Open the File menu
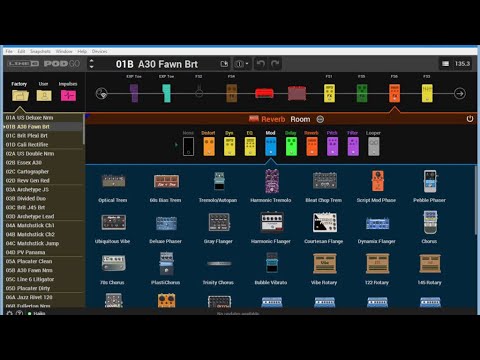Screen dimensions: 480x360 tap(9, 51)
